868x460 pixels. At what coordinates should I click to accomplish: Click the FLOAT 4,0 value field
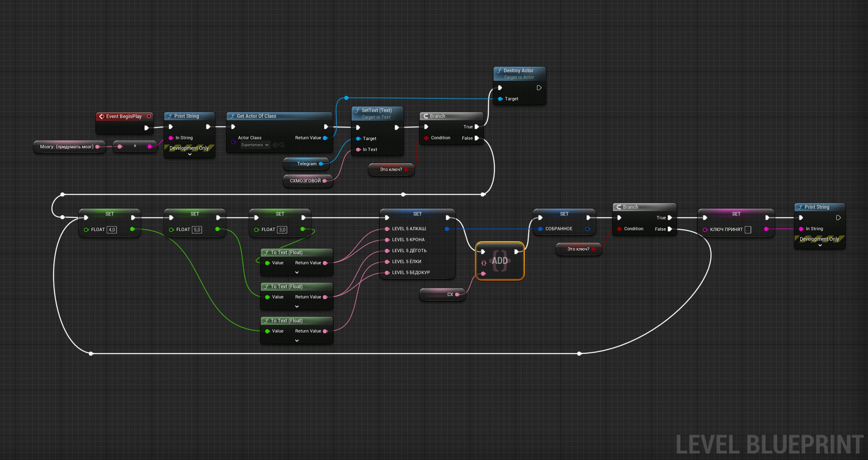tap(112, 230)
